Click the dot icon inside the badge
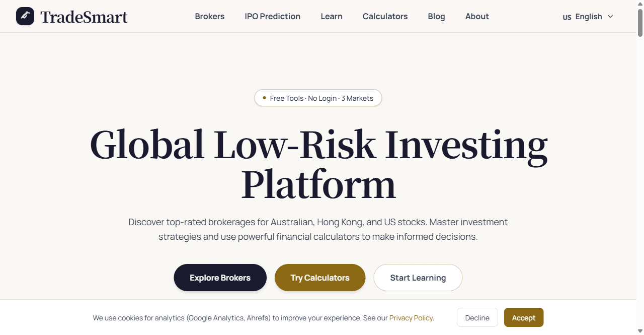This screenshot has width=644, height=335. 264,98
